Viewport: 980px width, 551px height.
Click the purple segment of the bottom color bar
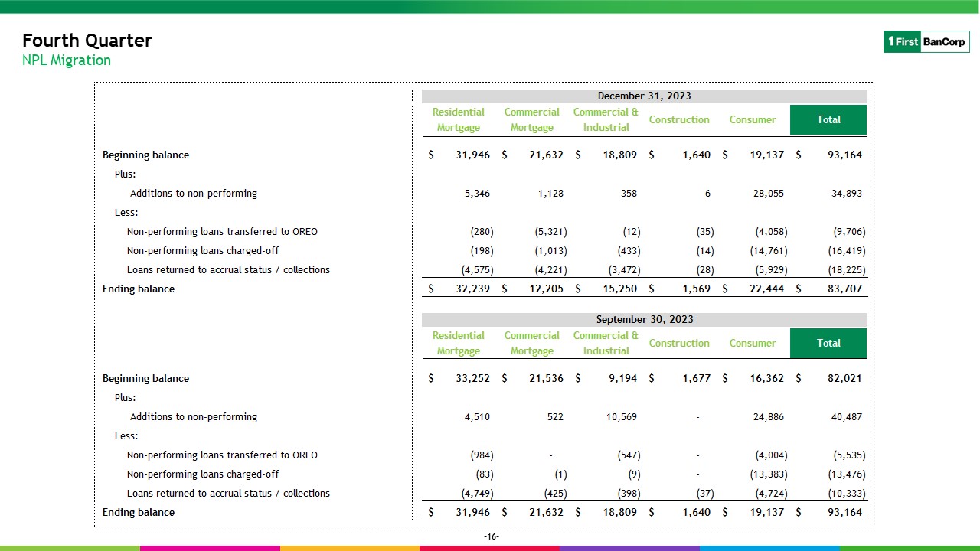[x=629, y=548]
